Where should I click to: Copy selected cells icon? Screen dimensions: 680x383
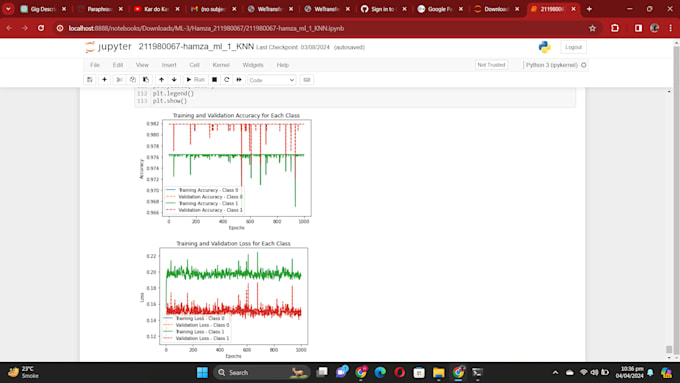(133, 80)
